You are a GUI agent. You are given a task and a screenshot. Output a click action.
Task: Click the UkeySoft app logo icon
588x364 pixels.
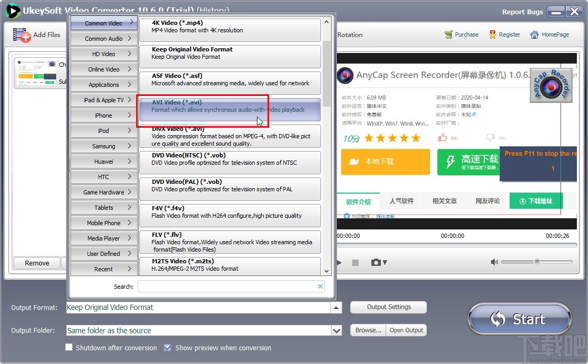tap(12, 11)
